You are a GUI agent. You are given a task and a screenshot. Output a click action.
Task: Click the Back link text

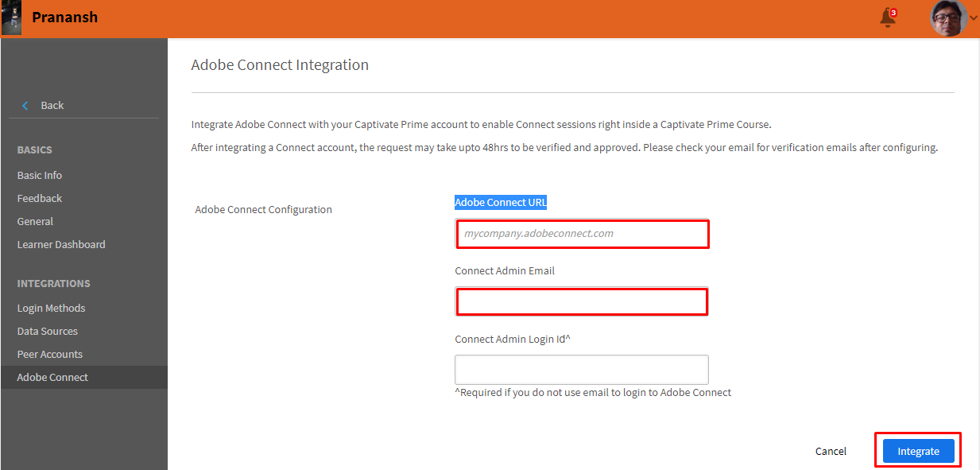pyautogui.click(x=52, y=106)
